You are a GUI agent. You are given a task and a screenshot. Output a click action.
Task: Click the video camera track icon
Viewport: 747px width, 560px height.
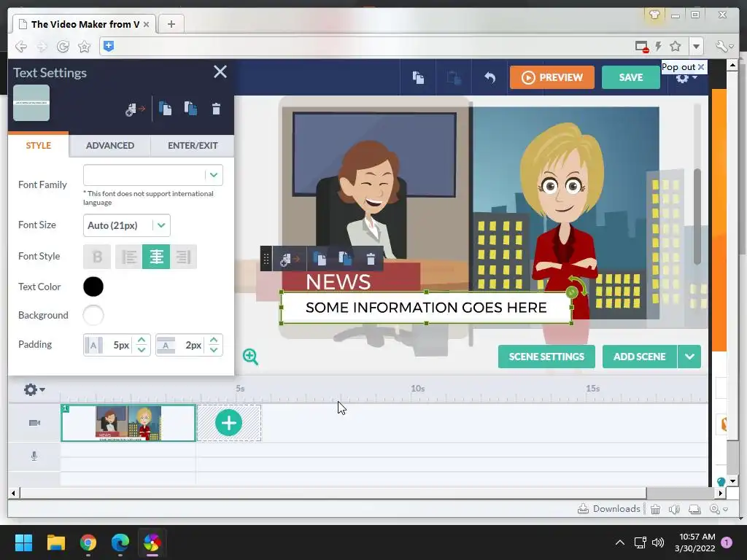(34, 423)
